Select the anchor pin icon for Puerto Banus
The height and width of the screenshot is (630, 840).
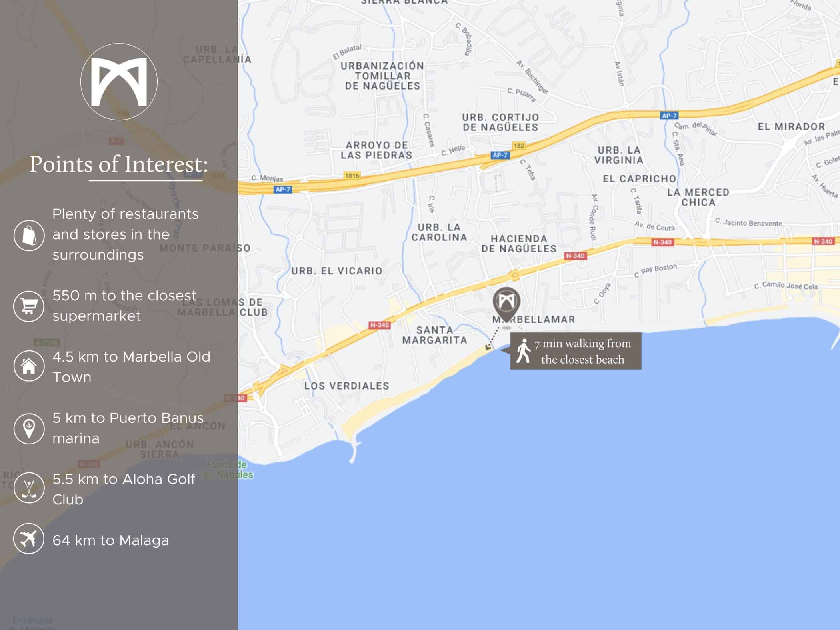tap(29, 428)
